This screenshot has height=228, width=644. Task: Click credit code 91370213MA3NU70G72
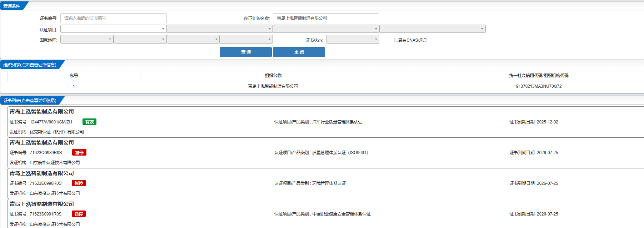pos(539,86)
